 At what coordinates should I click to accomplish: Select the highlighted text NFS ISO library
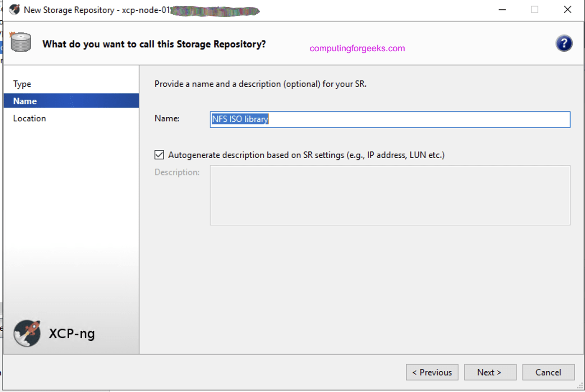[x=239, y=119]
